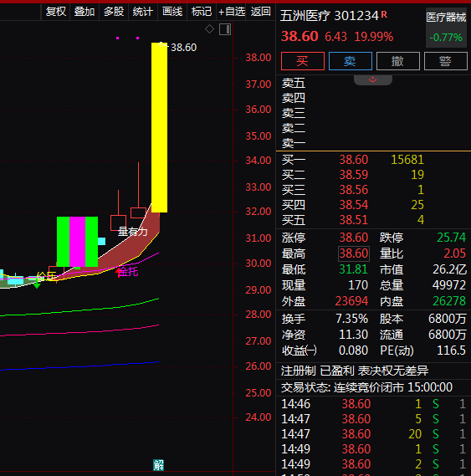
Task: Click the 量比 value 2.05
Action: 454,253
